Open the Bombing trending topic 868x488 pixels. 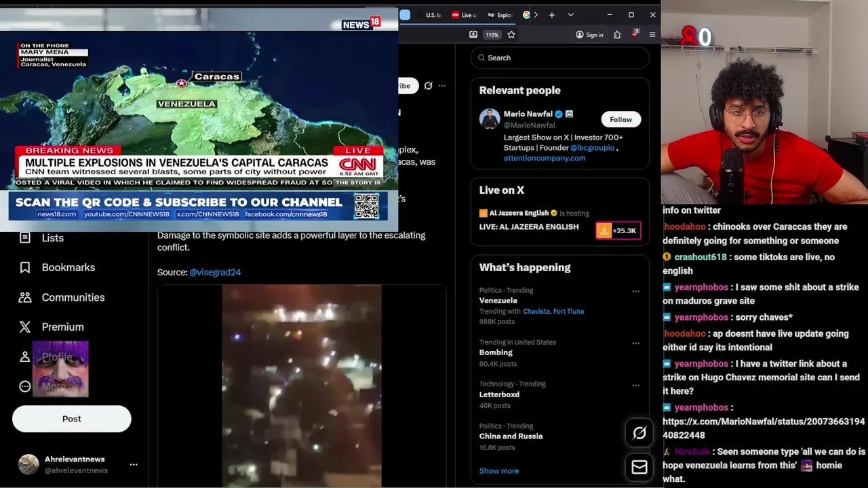click(x=496, y=352)
